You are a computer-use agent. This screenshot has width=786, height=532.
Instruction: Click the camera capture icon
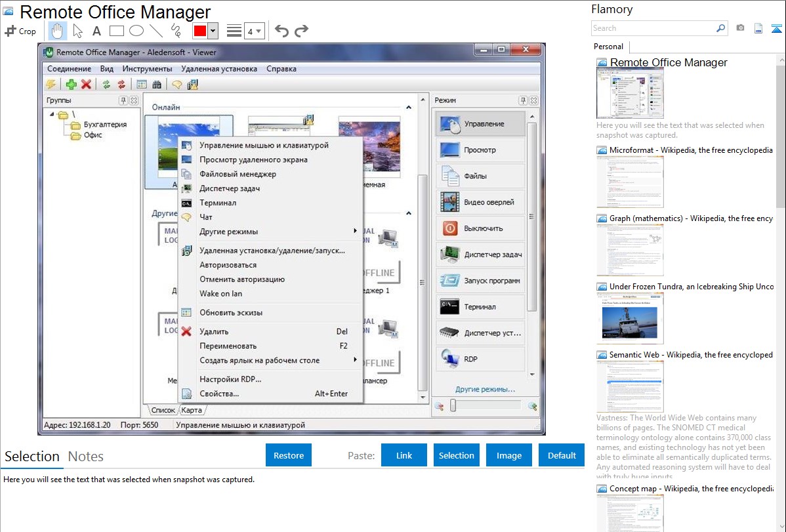pos(740,28)
